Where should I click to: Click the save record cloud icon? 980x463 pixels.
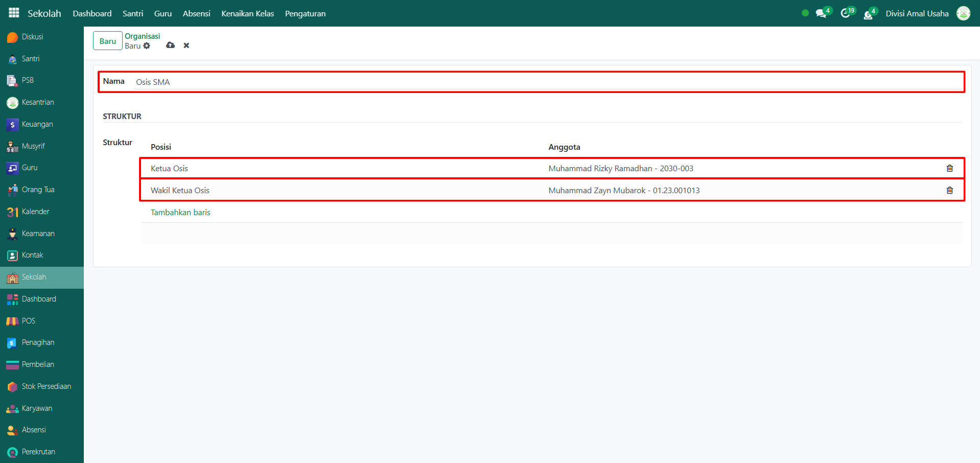click(x=171, y=45)
